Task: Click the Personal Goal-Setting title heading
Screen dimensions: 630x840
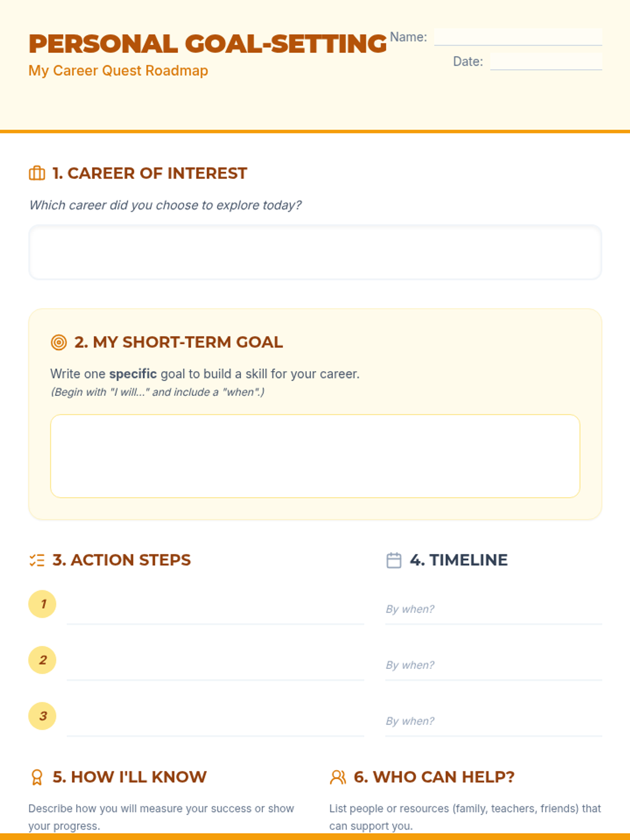Action: [207, 44]
